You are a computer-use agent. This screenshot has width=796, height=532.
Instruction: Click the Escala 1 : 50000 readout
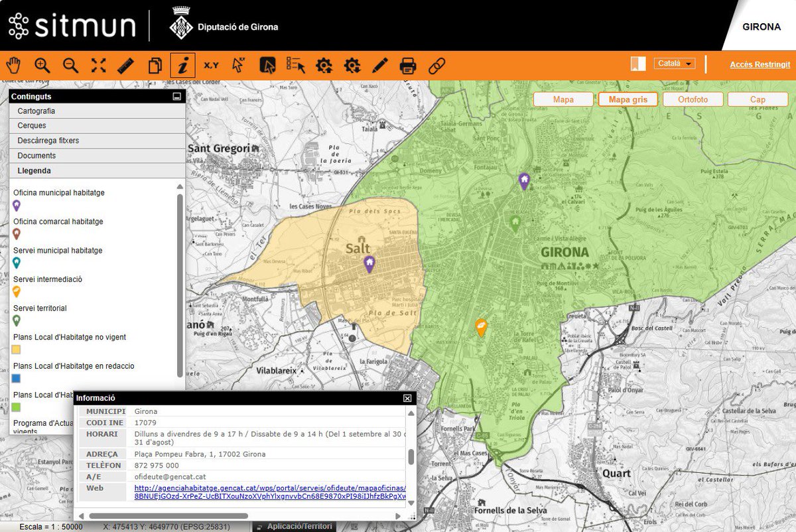[x=51, y=527]
